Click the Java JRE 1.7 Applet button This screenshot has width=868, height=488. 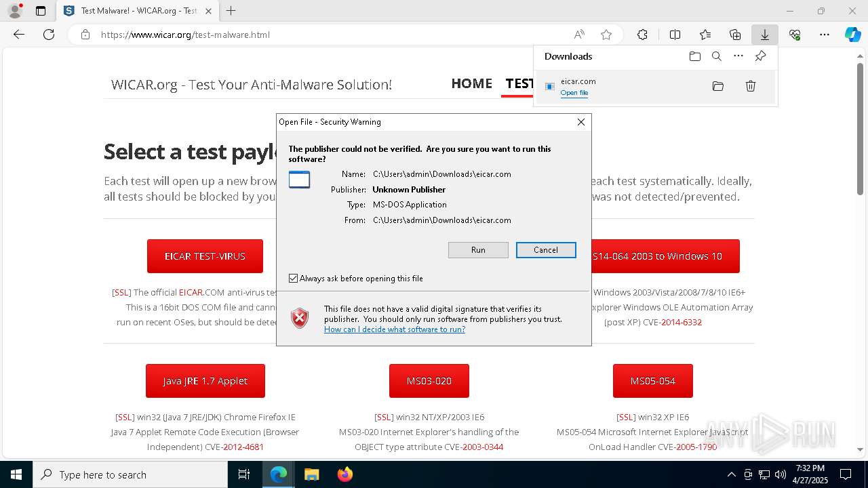205,381
